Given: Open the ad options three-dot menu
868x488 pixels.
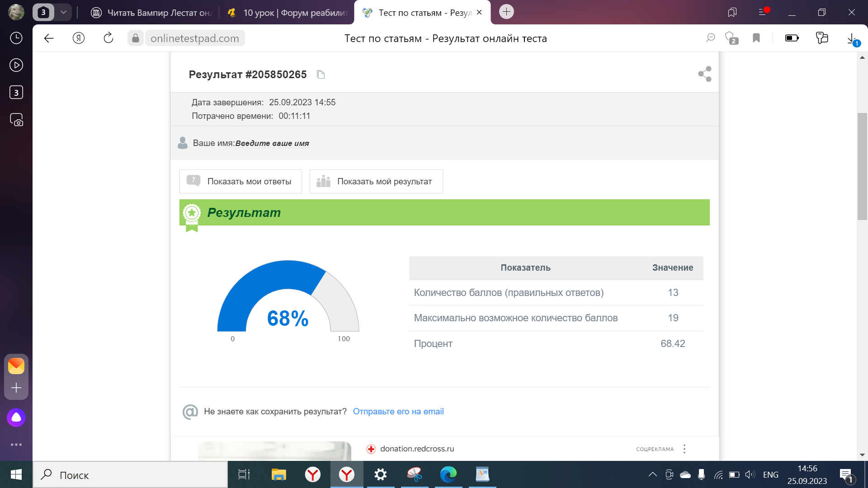Looking at the screenshot, I should (x=684, y=449).
